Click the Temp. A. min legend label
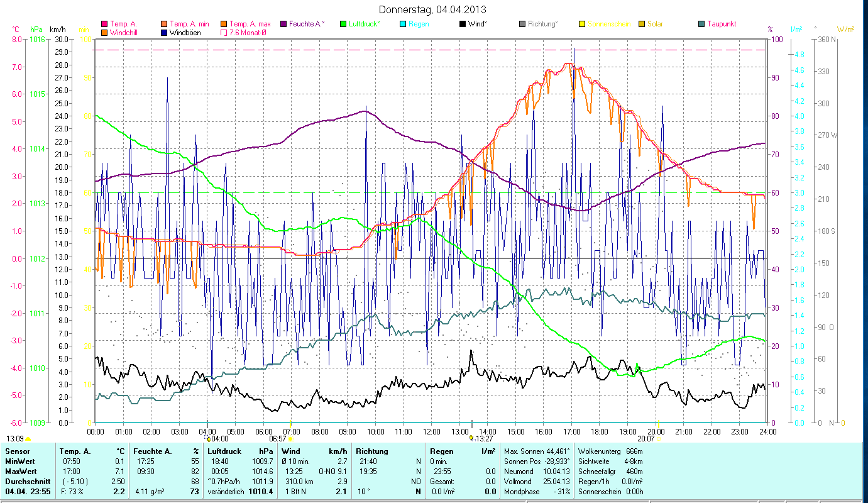 click(190, 24)
